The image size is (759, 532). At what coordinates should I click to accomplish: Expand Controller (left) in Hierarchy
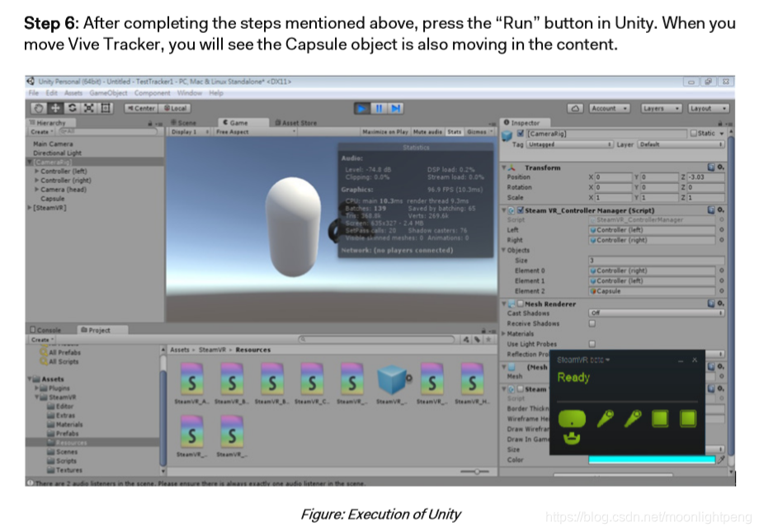tap(36, 171)
